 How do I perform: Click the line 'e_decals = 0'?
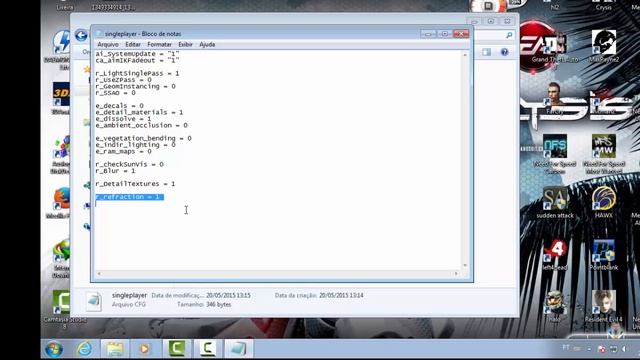[x=120, y=106]
